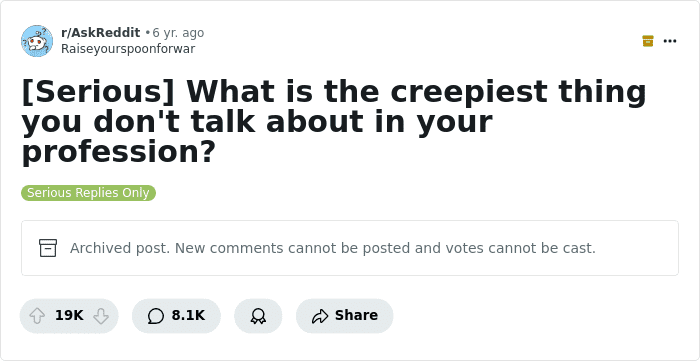The height and width of the screenshot is (361, 700).
Task: Click the gold archive box icon at top right
Action: click(x=648, y=41)
